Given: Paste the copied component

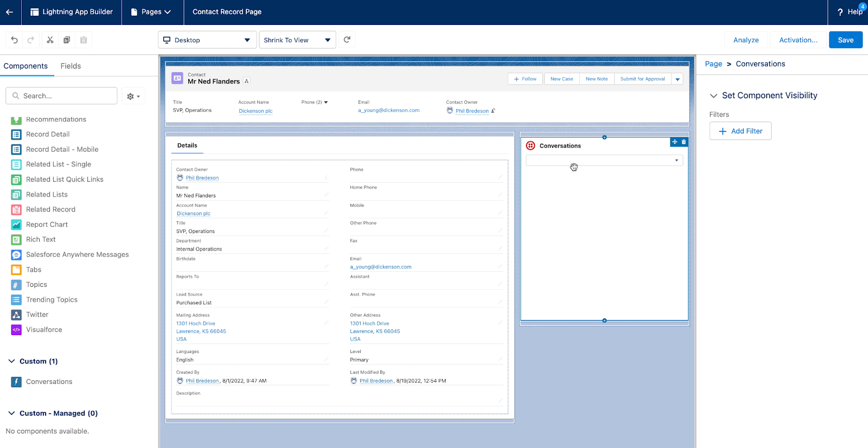Looking at the screenshot, I should 84,40.
